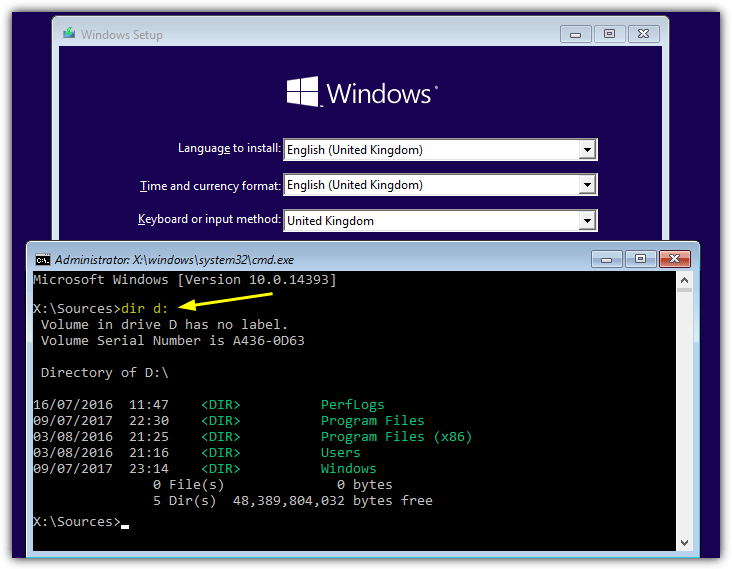
Task: Click the United Kingdom keyboard field
Action: click(440, 220)
